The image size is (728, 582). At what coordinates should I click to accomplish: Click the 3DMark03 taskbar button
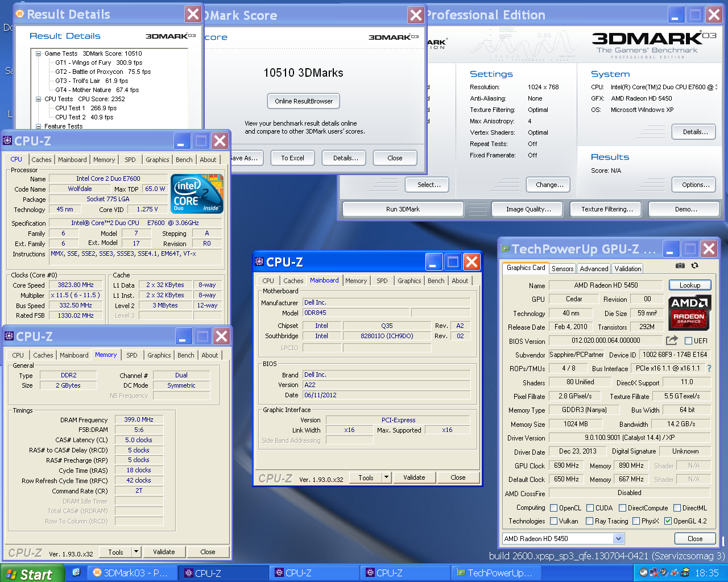coord(132,573)
